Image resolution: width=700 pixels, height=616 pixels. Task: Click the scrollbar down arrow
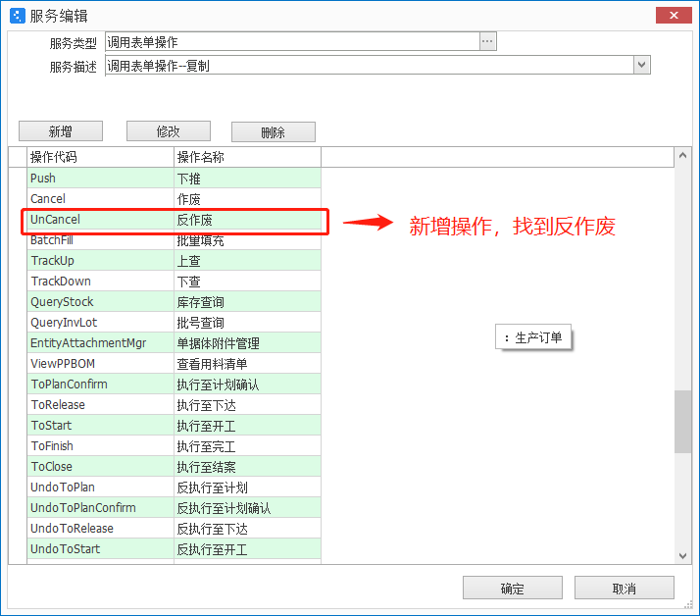click(682, 556)
